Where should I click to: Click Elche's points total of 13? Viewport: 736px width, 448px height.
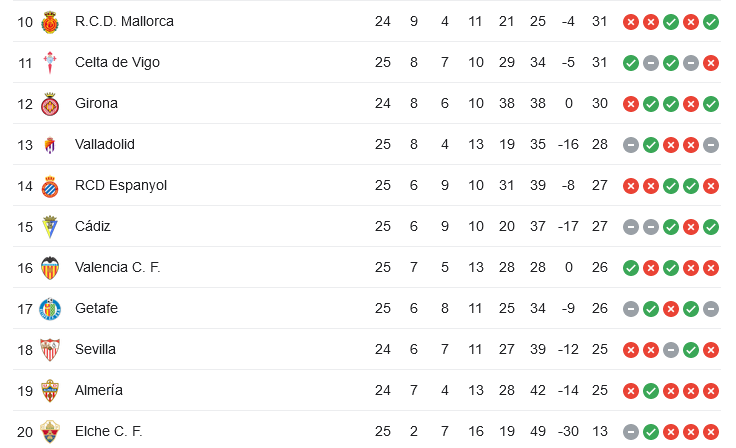click(599, 431)
